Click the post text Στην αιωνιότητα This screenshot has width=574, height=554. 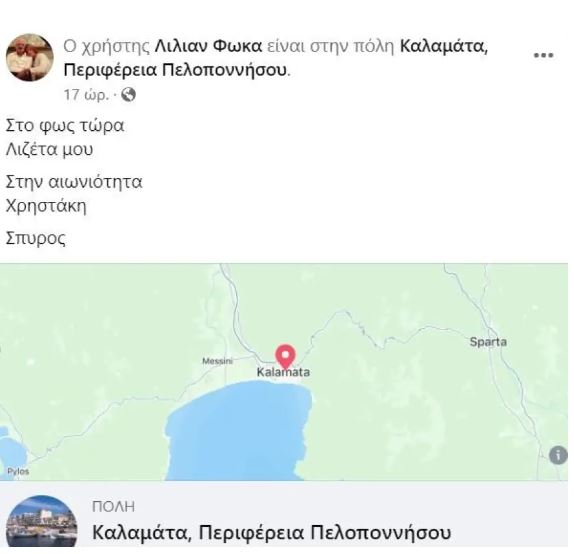tap(74, 182)
